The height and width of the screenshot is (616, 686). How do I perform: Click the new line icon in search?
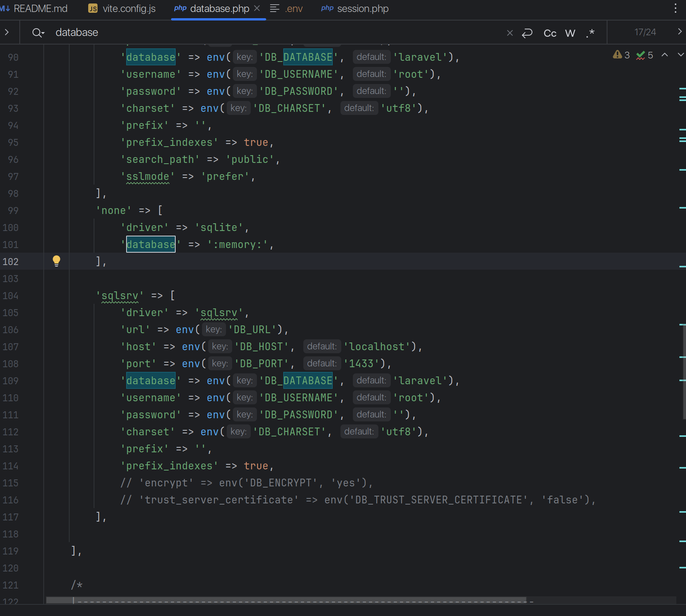[527, 33]
